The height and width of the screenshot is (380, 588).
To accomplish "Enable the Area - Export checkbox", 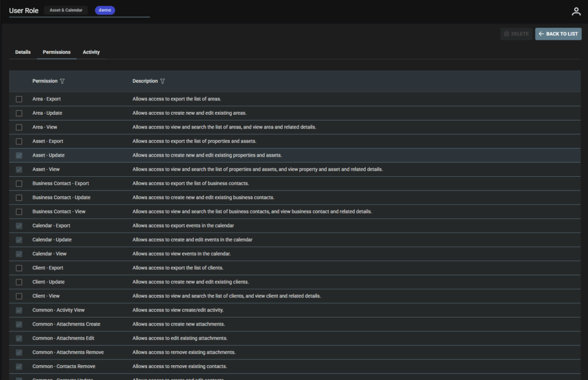I will pos(19,99).
